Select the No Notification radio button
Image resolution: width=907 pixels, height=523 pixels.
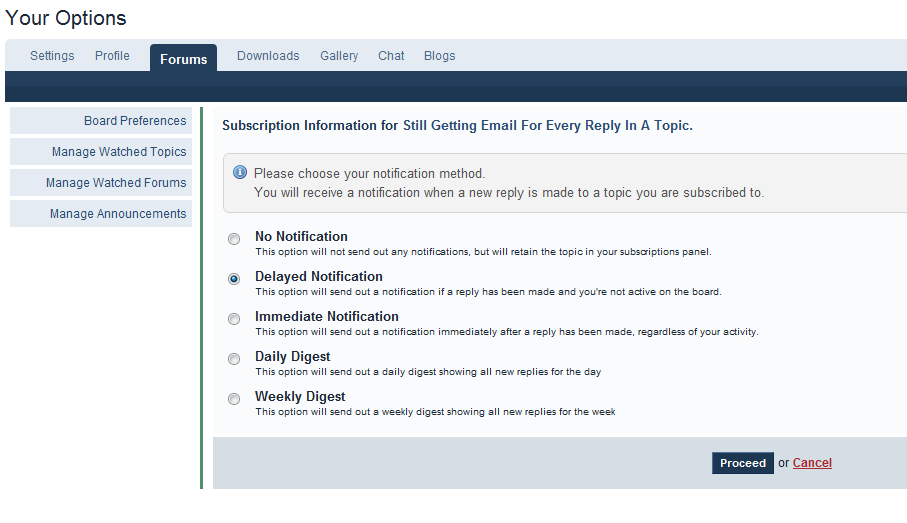[x=234, y=239]
